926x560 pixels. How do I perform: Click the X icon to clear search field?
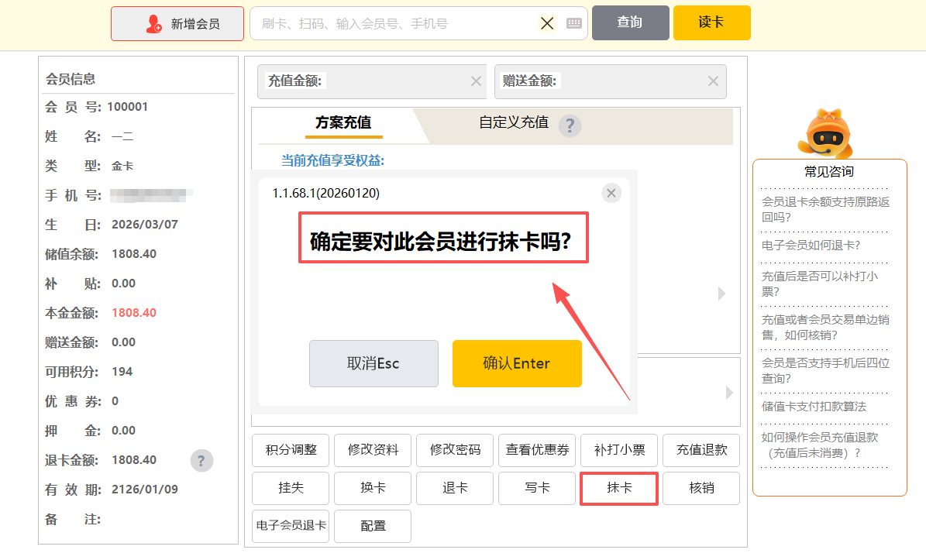click(547, 23)
